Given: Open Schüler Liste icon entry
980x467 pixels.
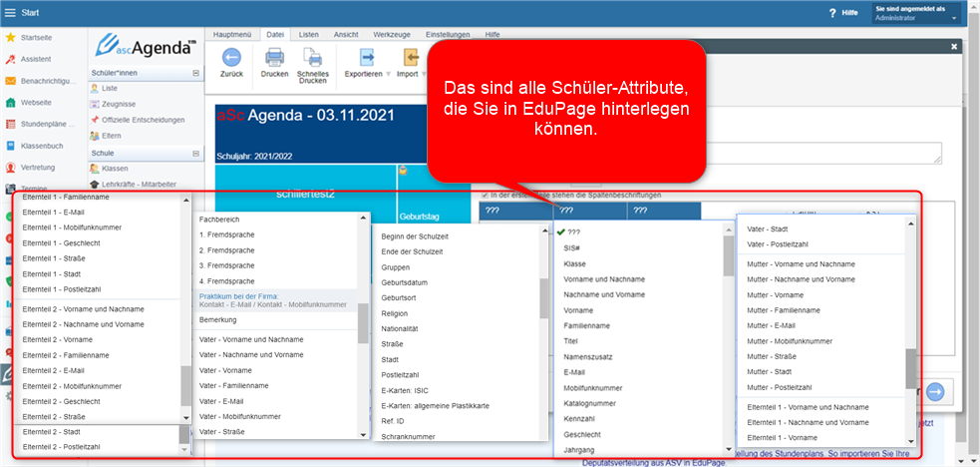Looking at the screenshot, I should coord(95,89).
